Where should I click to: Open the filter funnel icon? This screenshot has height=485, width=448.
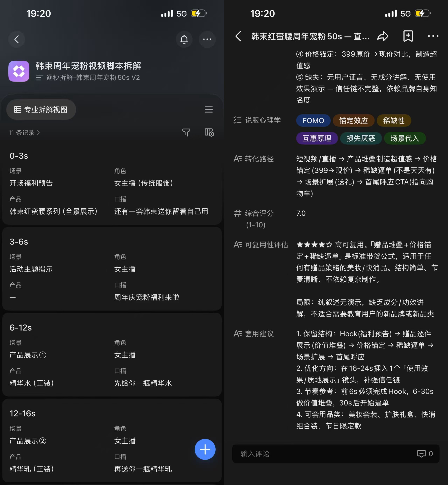[186, 133]
